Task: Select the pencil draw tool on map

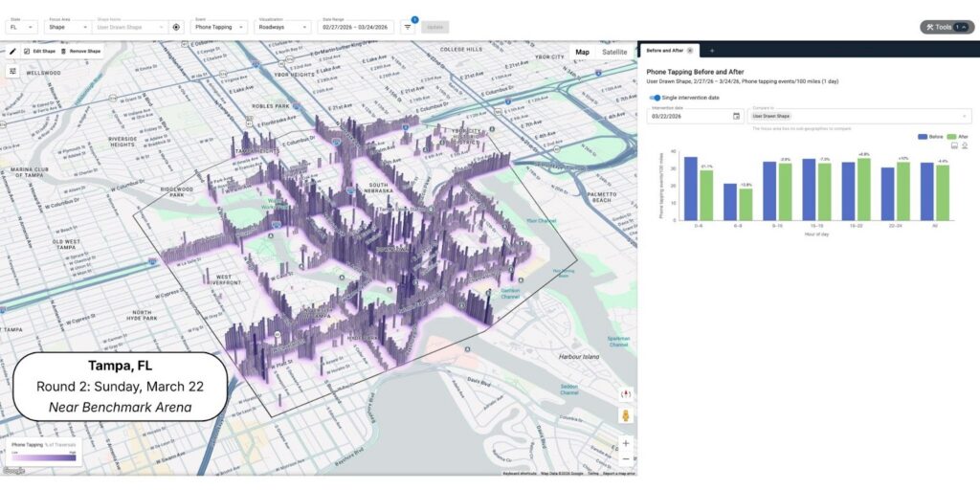Action: pos(12,51)
